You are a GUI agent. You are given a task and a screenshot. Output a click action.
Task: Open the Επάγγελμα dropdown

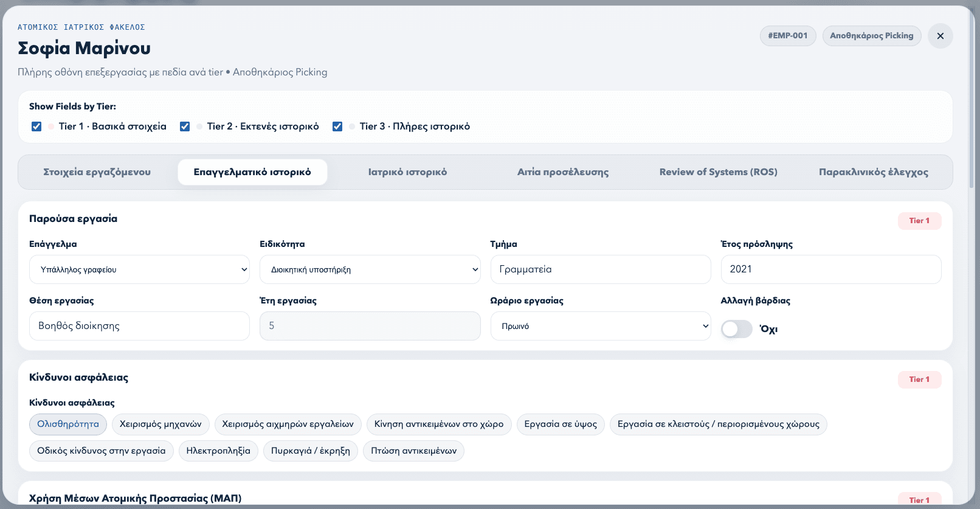139,269
